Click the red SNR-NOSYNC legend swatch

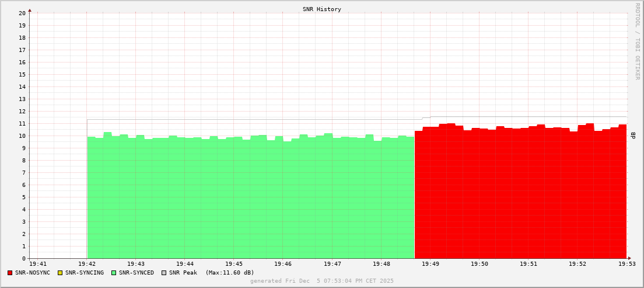point(10,273)
